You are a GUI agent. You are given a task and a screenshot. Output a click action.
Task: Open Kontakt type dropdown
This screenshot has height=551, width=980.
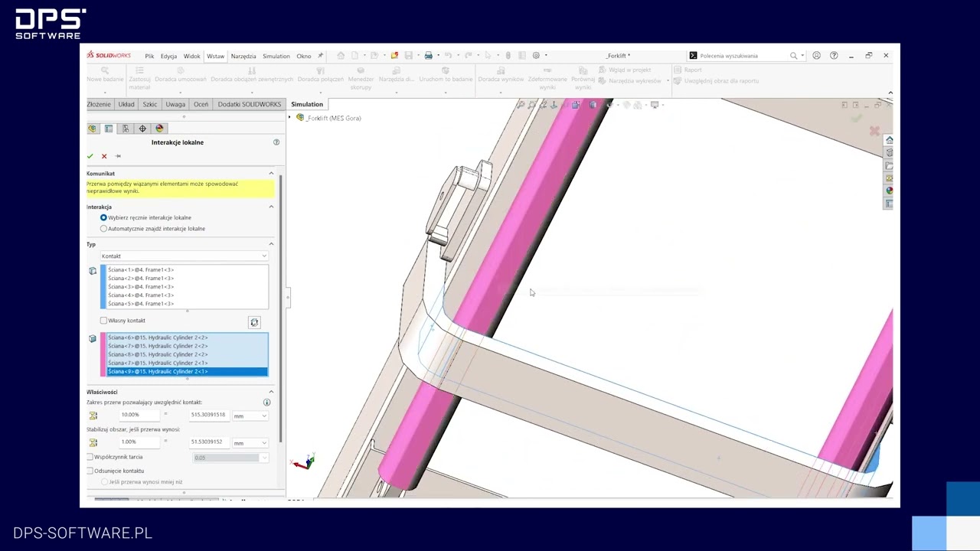[x=184, y=256]
